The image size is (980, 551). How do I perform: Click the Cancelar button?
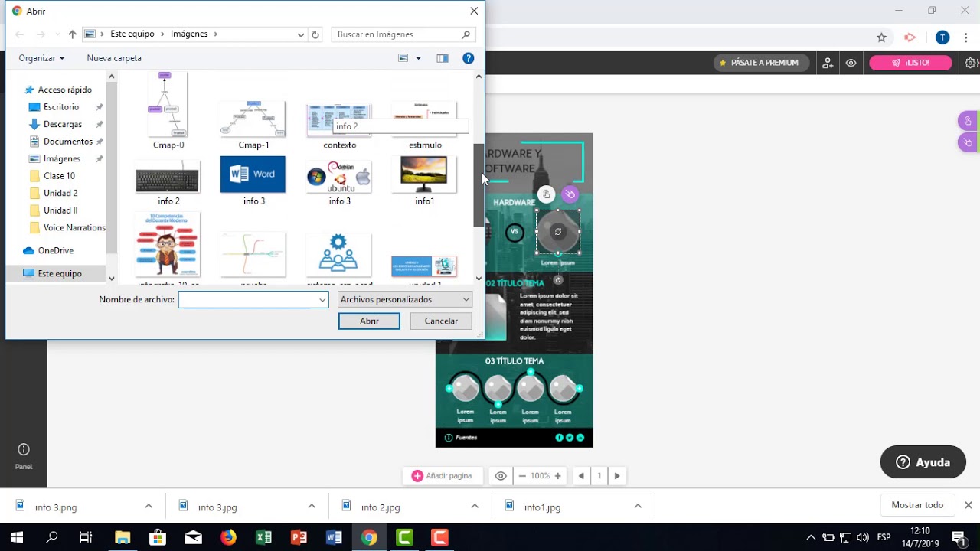click(441, 321)
